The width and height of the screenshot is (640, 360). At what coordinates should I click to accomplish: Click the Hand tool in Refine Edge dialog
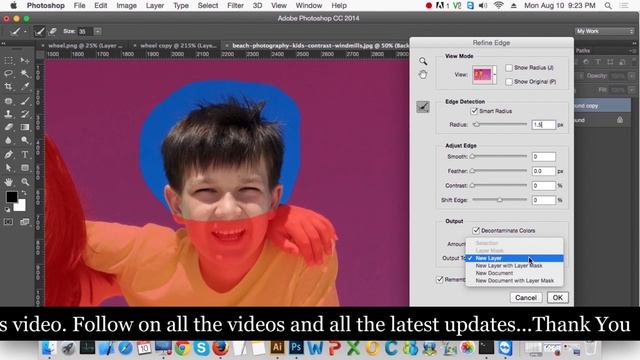point(423,75)
